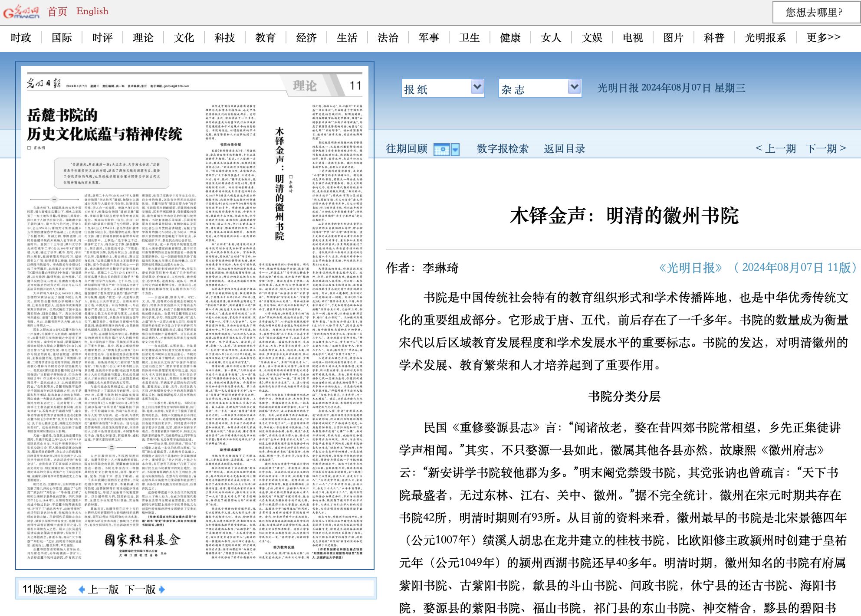Image resolution: width=861 pixels, height=616 pixels.
Task: Click the 下一版 text link
Action: (140, 589)
